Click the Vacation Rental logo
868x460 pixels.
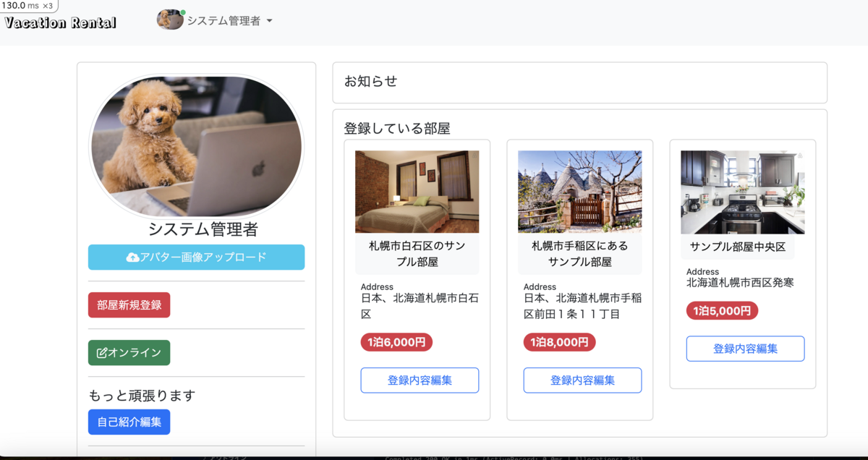(61, 22)
